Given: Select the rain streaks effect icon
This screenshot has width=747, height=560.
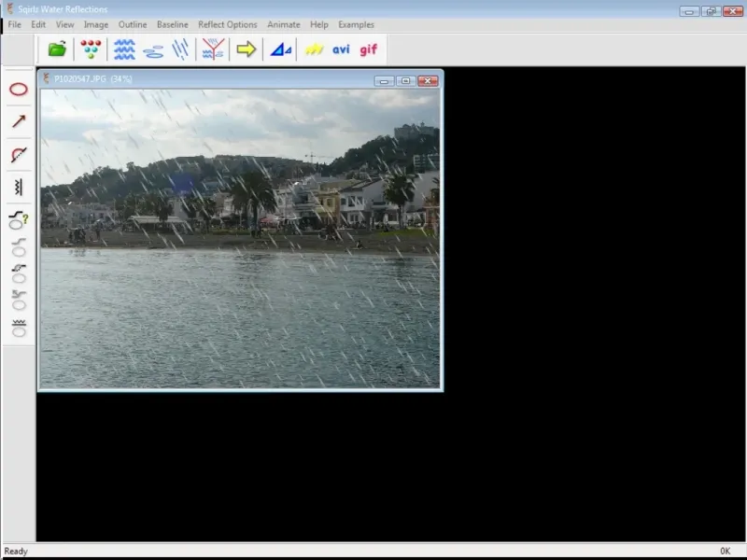Looking at the screenshot, I should click(x=181, y=49).
